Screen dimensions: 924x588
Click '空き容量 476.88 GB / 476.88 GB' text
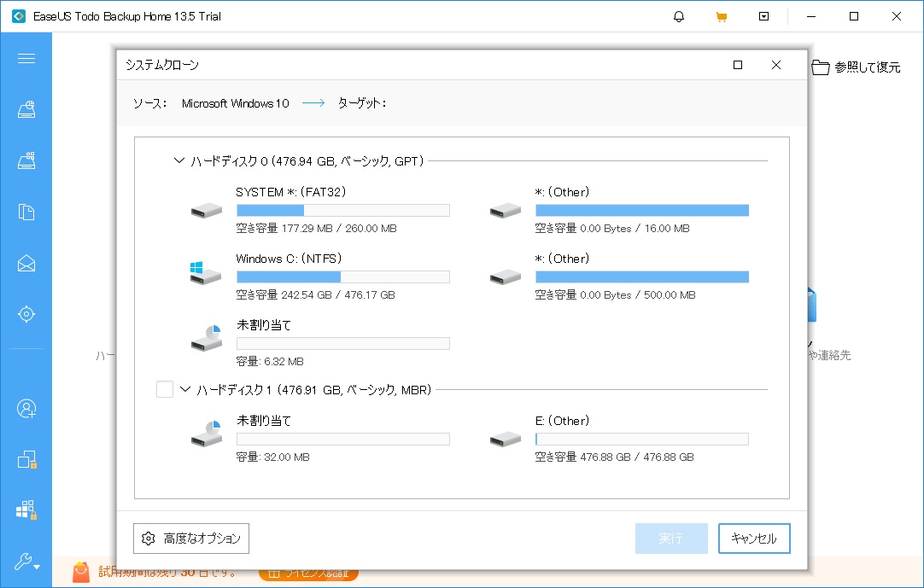click(614, 457)
